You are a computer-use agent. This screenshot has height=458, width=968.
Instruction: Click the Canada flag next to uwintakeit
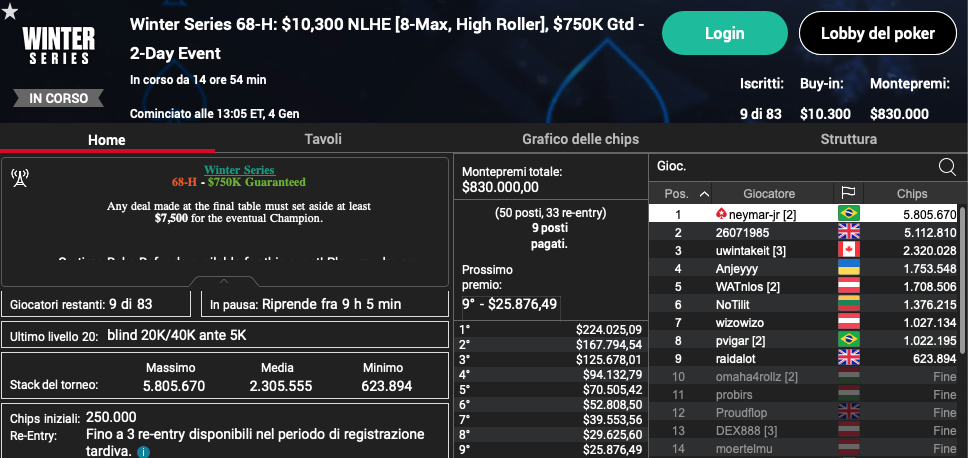click(x=849, y=250)
